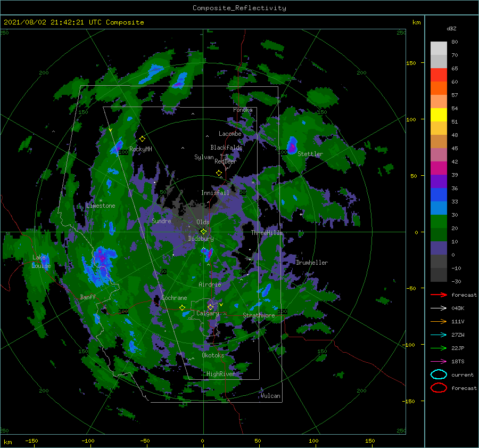Click the Airdrie label
Image resolution: width=479 pixels, height=448 pixels.
tap(210, 284)
